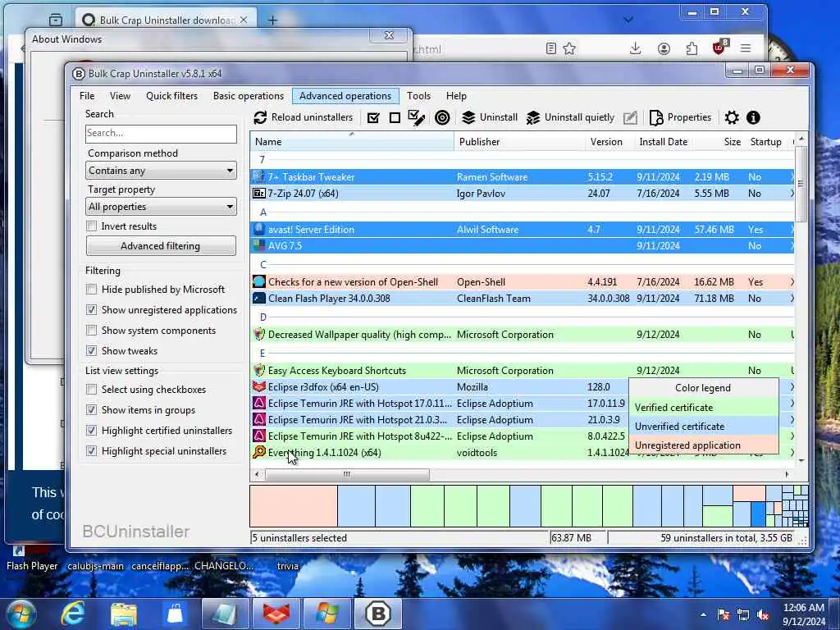Click Clean Flash Player row icon

pyautogui.click(x=259, y=299)
